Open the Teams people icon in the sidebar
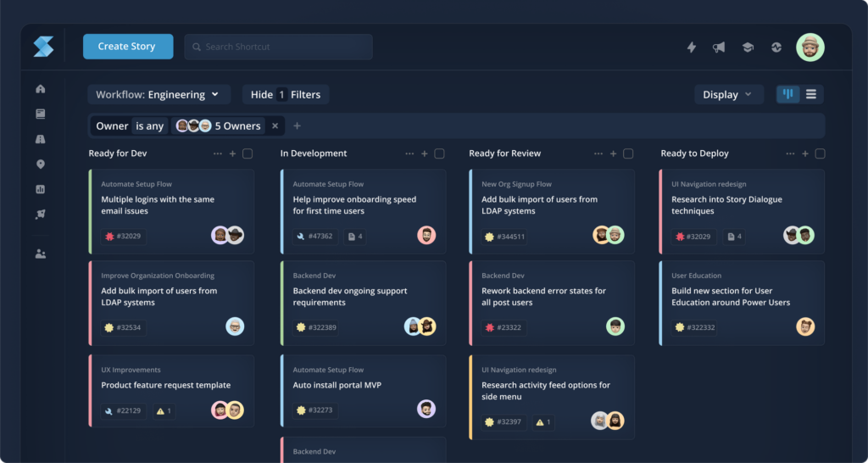 tap(41, 254)
